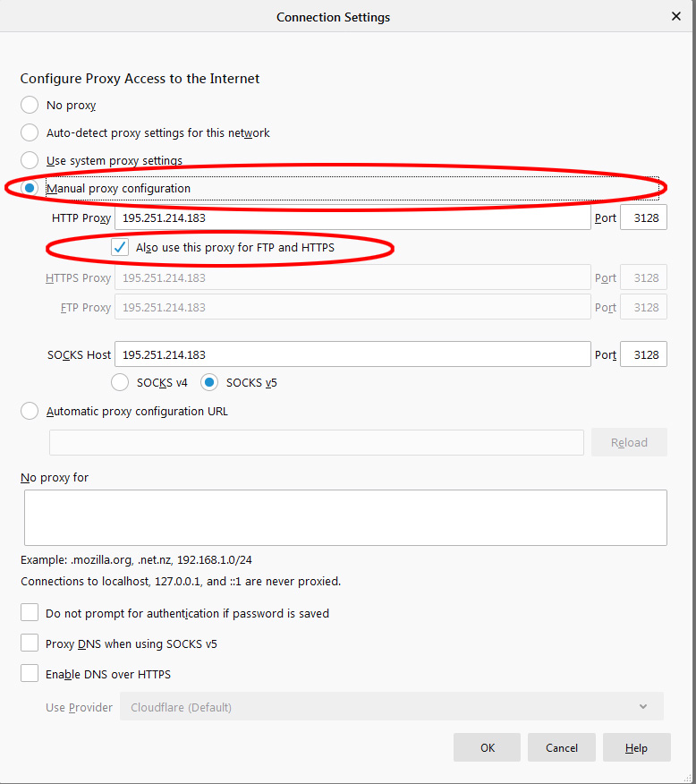
Task: Check Enable DNS over HTTPS
Action: tap(30, 673)
